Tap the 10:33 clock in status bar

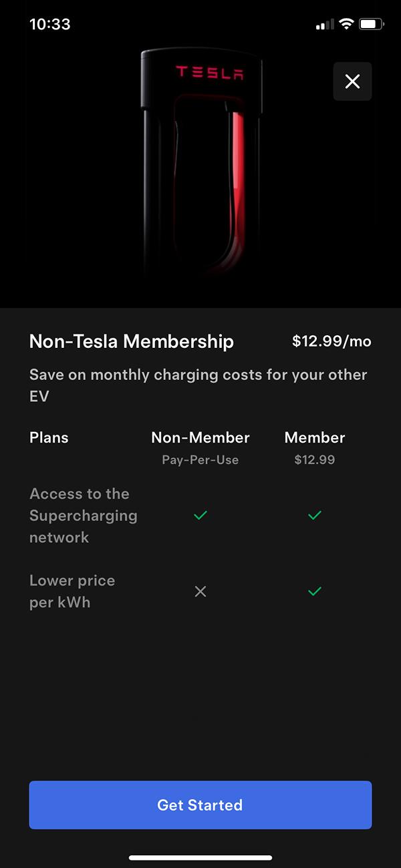[x=50, y=24]
